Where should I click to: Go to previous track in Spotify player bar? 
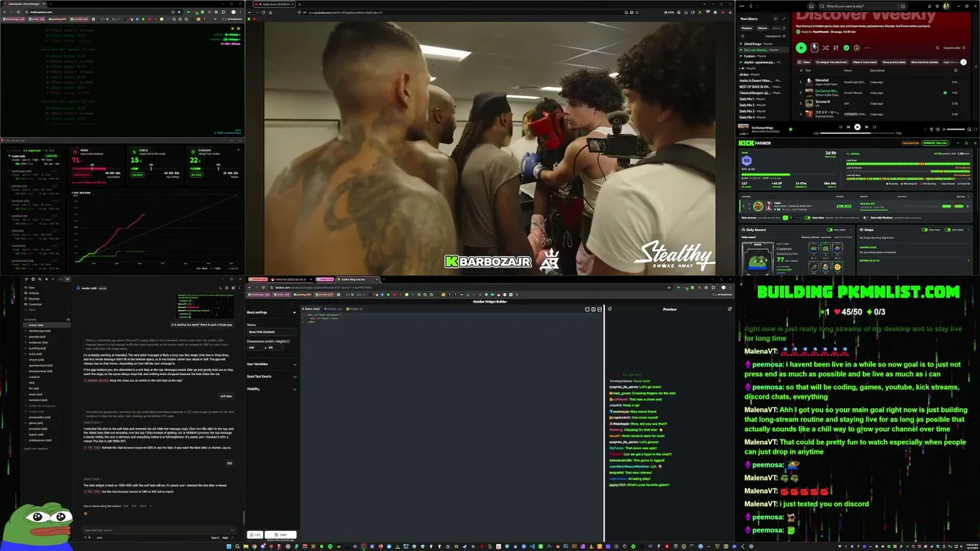(848, 127)
